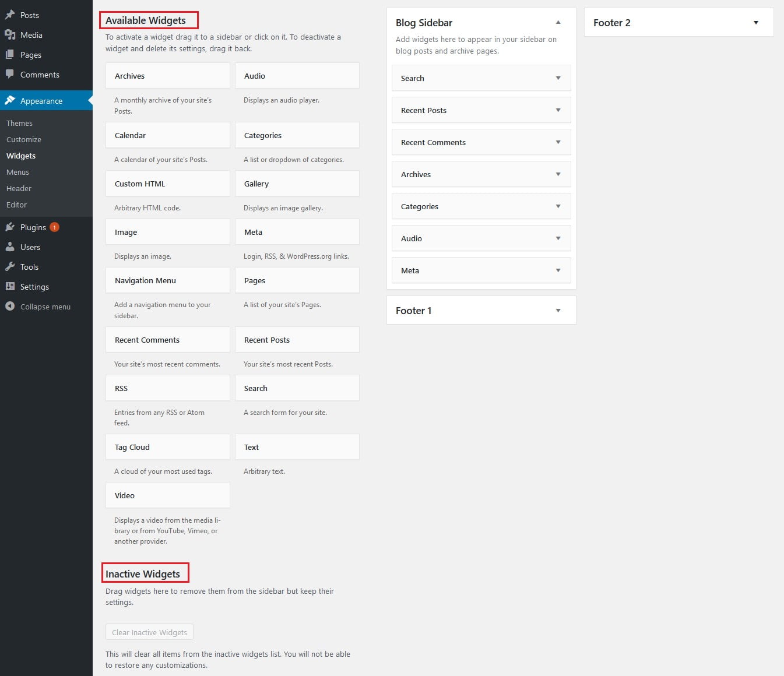The image size is (784, 676).
Task: Open the Settings menu label
Action: point(34,287)
